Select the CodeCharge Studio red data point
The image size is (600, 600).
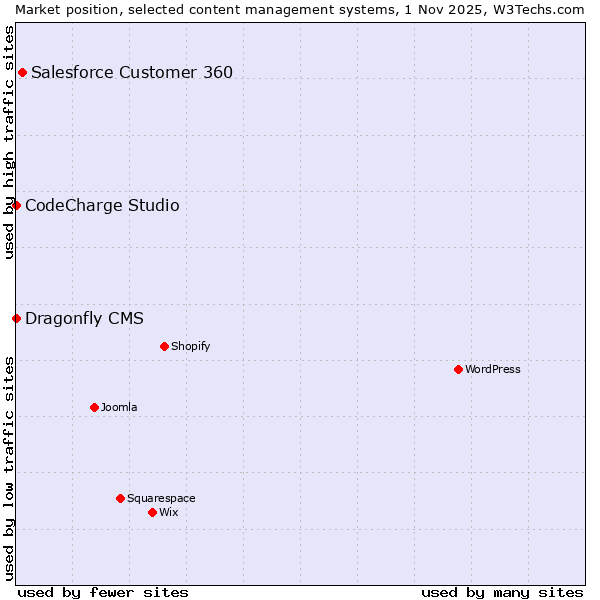coord(16,205)
